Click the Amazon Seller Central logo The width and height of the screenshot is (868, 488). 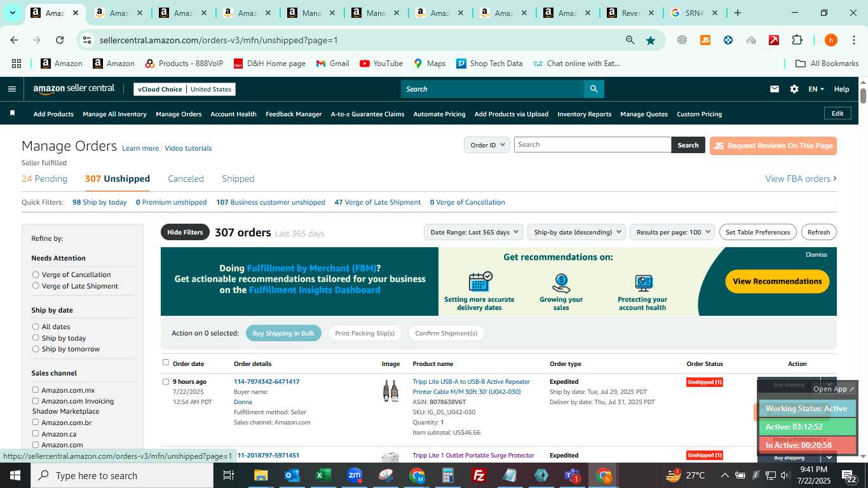click(74, 89)
